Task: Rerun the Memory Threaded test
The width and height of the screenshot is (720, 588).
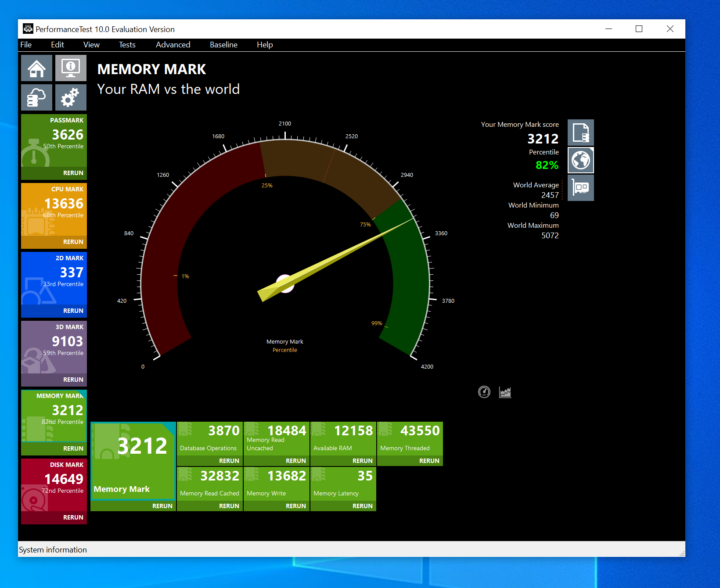Action: point(429,461)
